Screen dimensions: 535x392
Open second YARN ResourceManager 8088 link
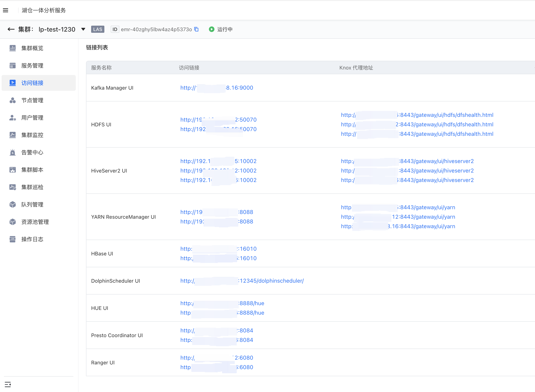click(217, 221)
